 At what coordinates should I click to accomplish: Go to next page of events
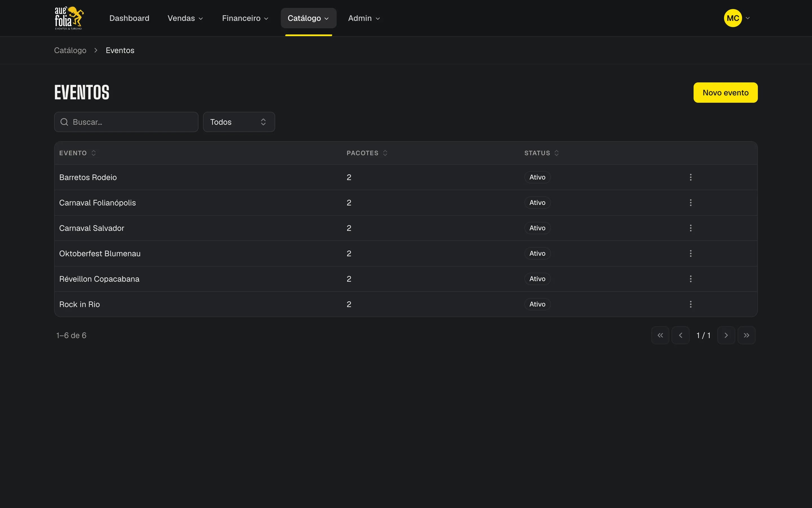pyautogui.click(x=726, y=335)
